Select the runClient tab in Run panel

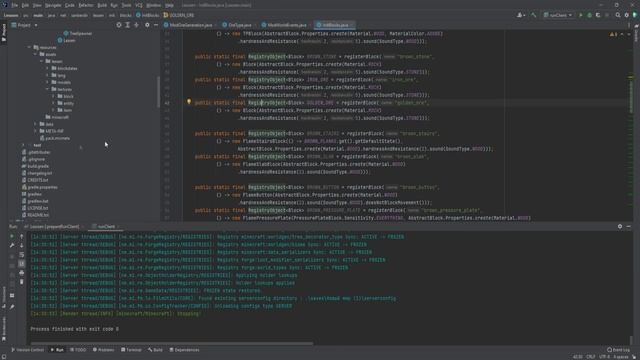(x=105, y=227)
